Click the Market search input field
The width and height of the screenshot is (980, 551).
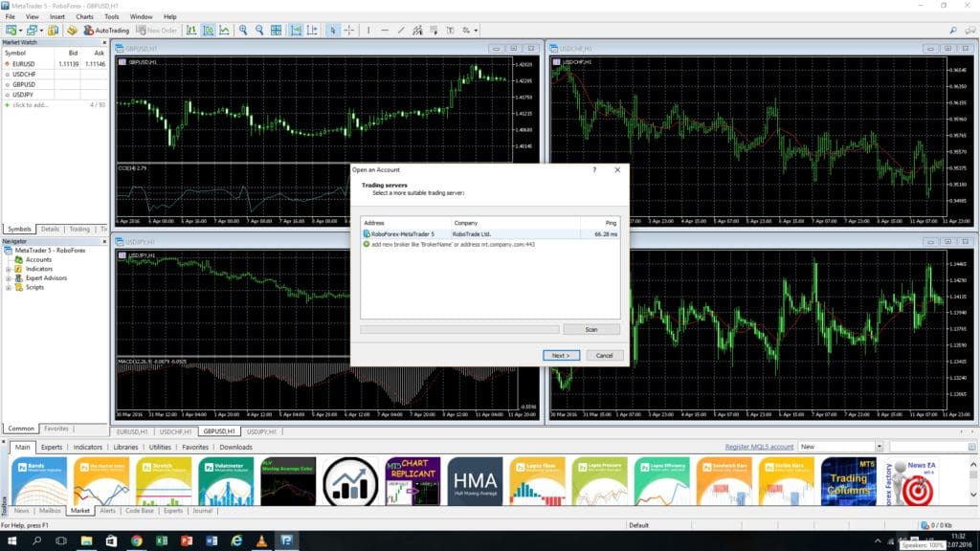(928, 448)
